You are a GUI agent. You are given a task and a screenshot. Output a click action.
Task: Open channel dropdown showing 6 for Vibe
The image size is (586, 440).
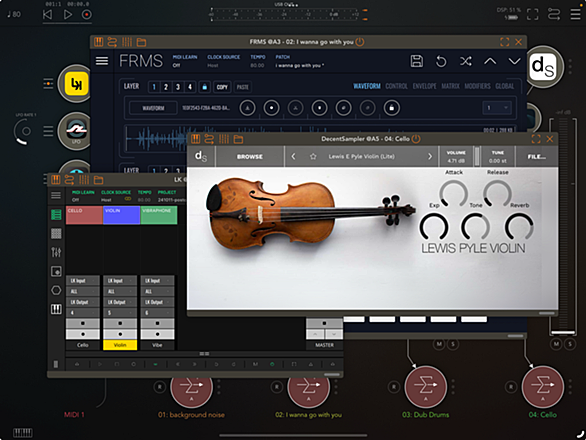[x=157, y=313]
